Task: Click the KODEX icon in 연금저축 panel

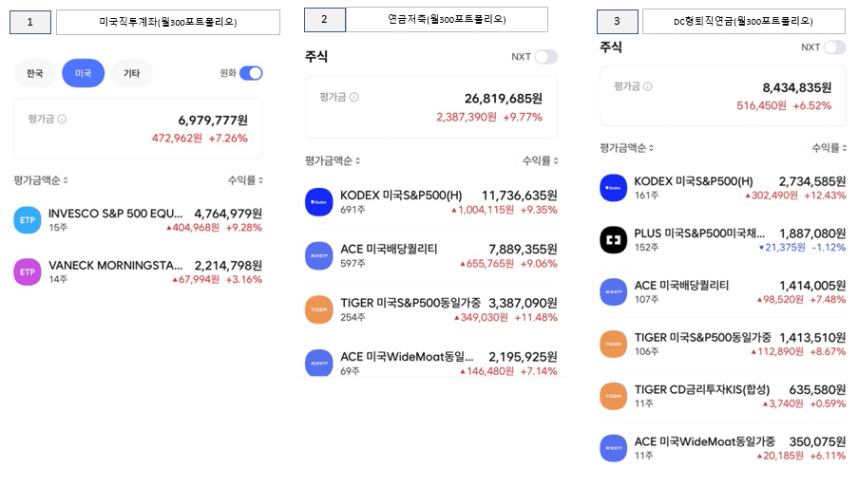Action: pyautogui.click(x=319, y=202)
